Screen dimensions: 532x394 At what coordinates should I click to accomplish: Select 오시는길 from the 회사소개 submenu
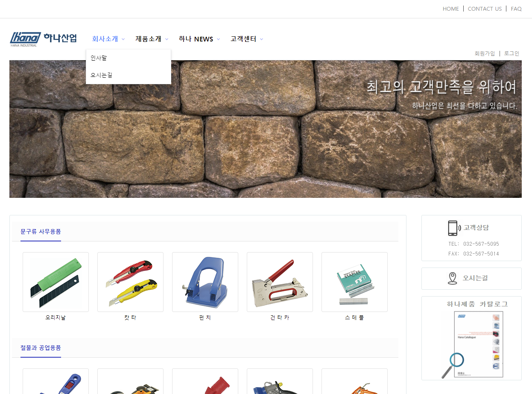(x=101, y=75)
